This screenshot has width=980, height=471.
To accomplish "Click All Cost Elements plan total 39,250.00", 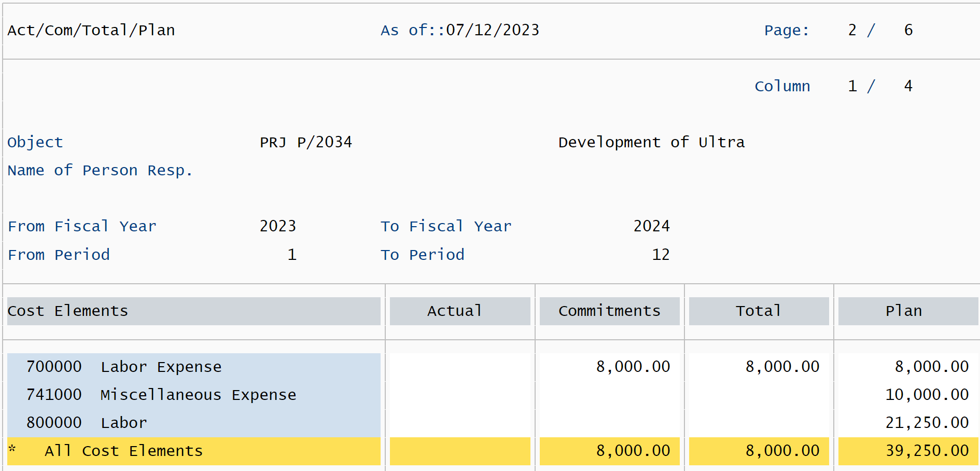I will point(927,451).
